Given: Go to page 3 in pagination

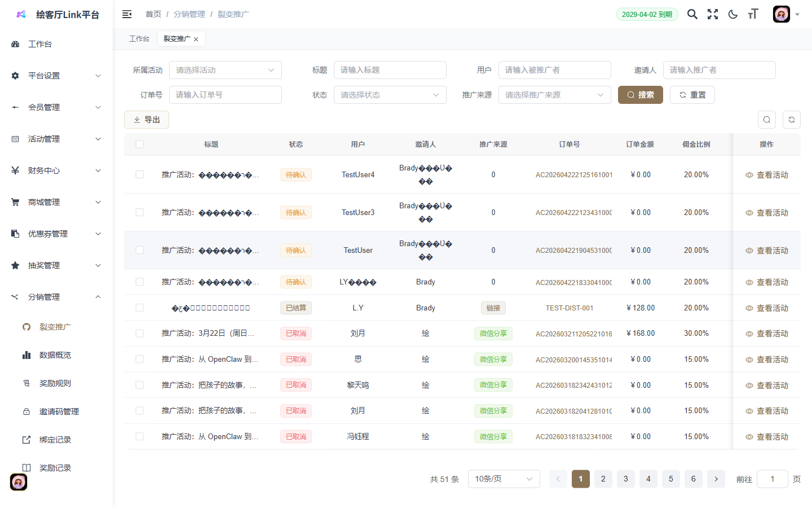Looking at the screenshot, I should click(x=625, y=479).
